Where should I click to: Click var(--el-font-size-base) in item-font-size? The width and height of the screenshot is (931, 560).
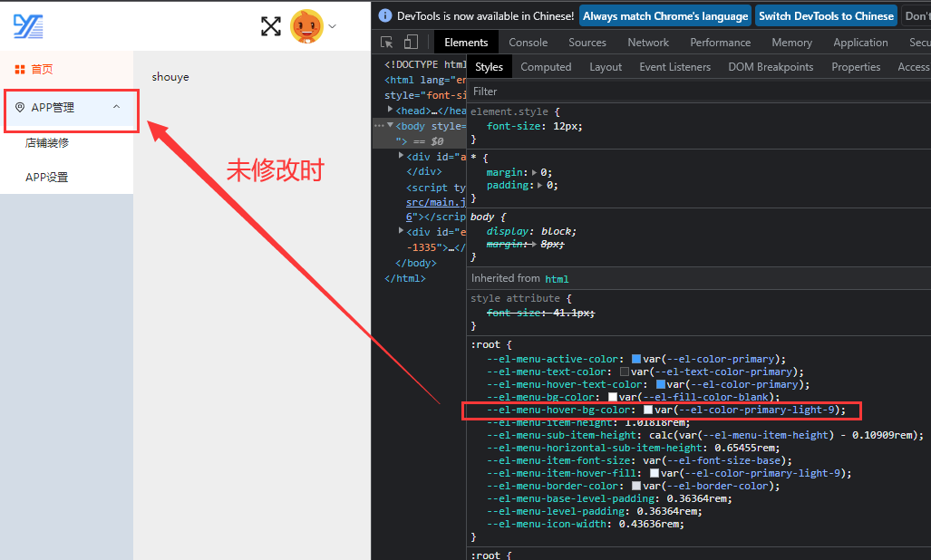point(714,461)
